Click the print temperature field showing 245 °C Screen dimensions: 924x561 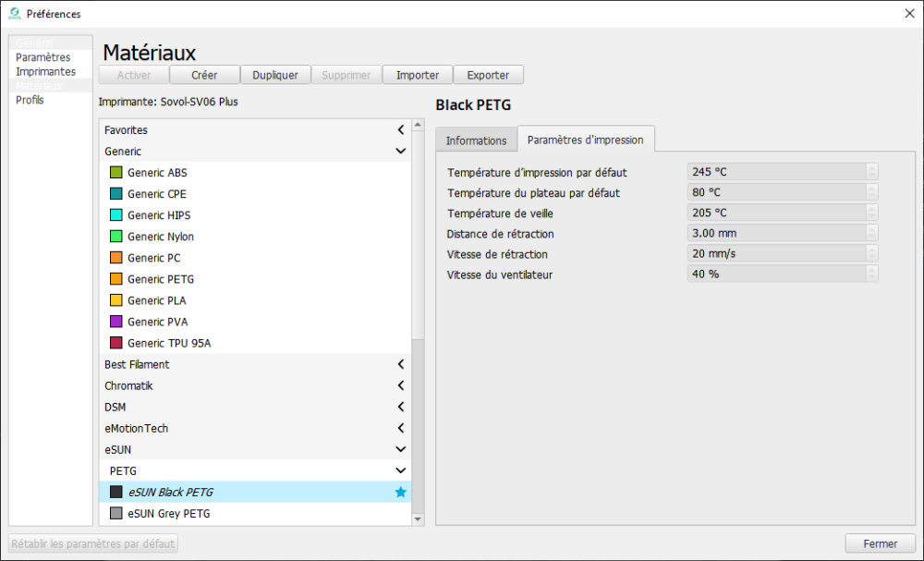(x=783, y=172)
